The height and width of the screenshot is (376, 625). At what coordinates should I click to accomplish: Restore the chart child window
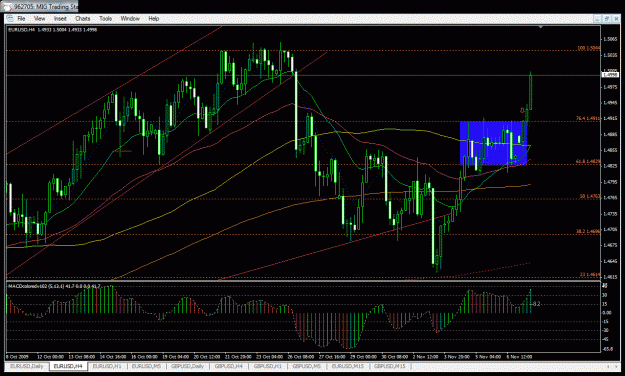[606, 19]
